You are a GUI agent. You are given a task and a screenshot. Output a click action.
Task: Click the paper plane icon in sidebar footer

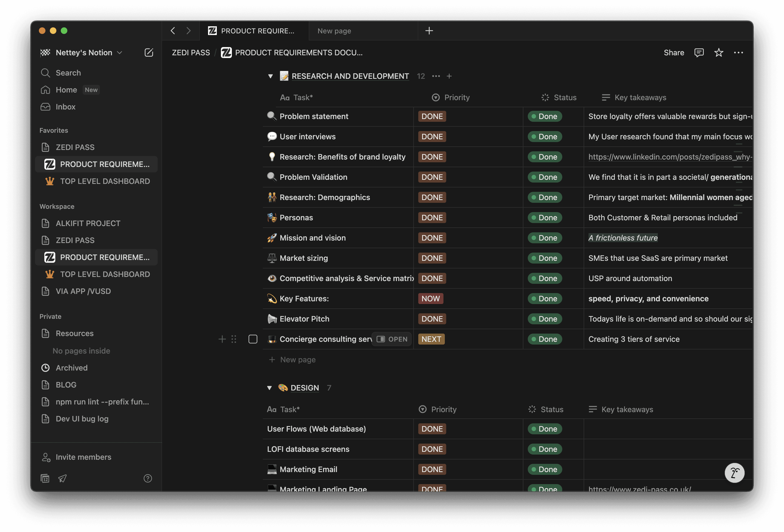coord(62,478)
